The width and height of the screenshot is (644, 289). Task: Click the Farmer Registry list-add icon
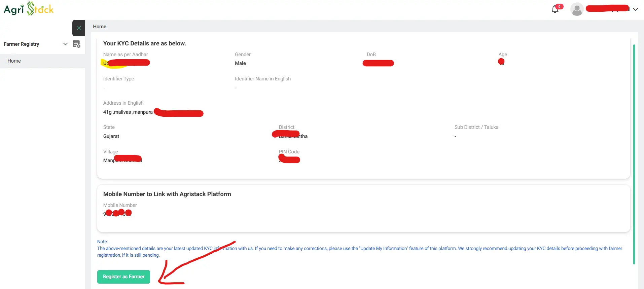[76, 44]
